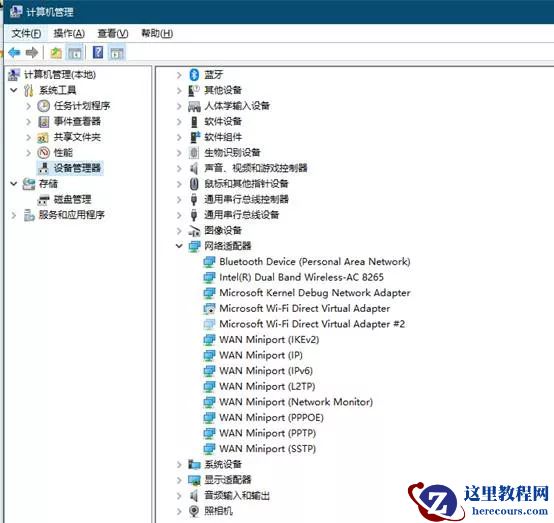
Task: Select Bluetooth Device (Personal Area Network)
Action: tap(315, 262)
